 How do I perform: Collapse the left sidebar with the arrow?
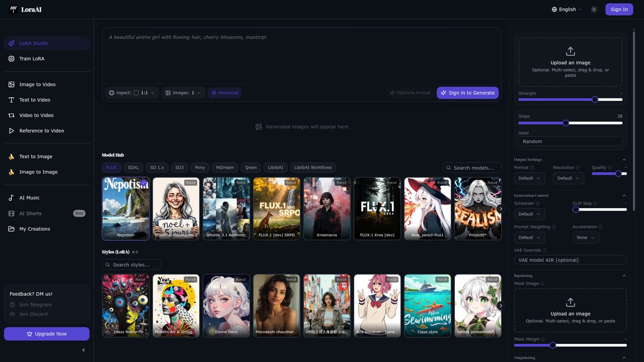tap(84, 350)
